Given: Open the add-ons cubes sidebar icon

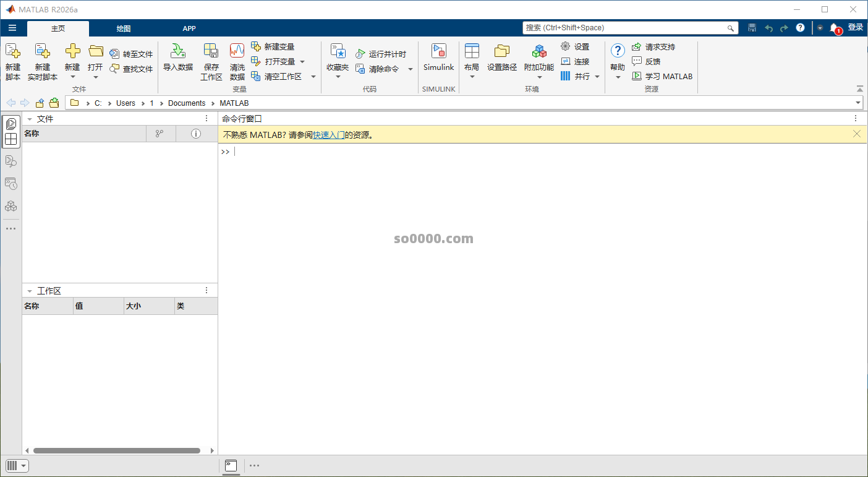Looking at the screenshot, I should tap(11, 206).
